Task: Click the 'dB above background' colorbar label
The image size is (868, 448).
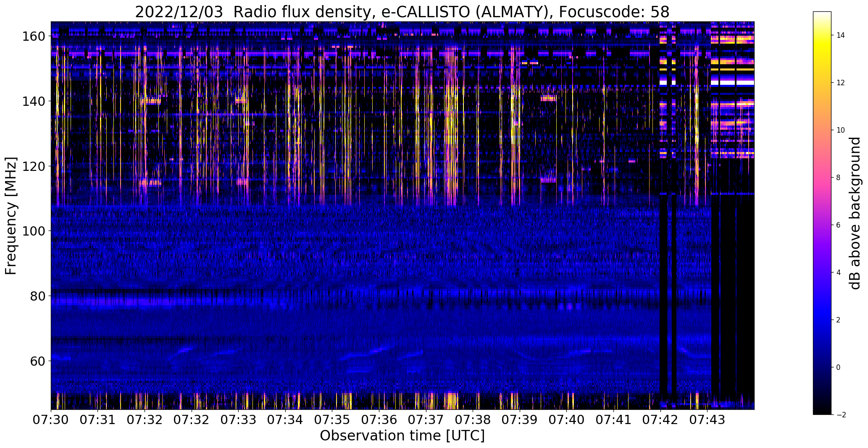Action: [855, 213]
